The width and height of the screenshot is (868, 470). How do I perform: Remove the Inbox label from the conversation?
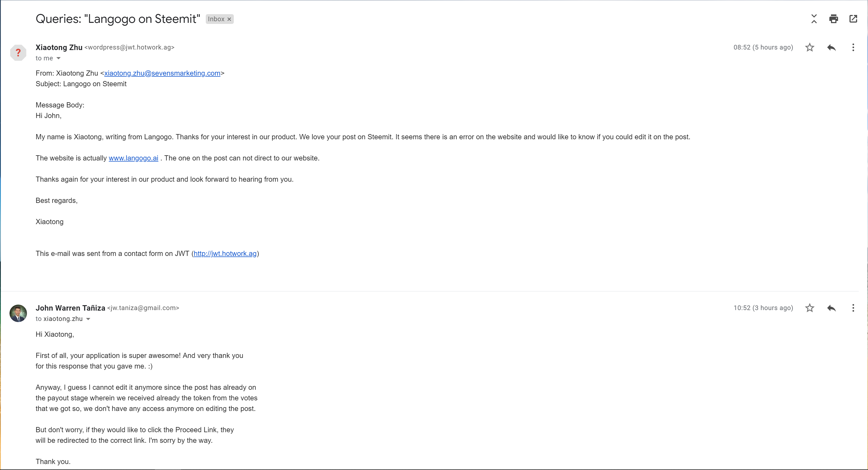pyautogui.click(x=229, y=19)
